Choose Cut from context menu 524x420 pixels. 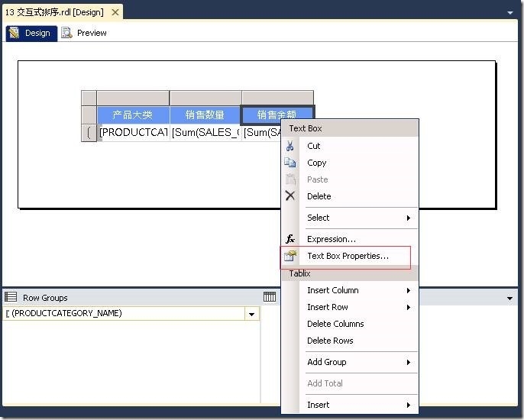pyautogui.click(x=350, y=146)
